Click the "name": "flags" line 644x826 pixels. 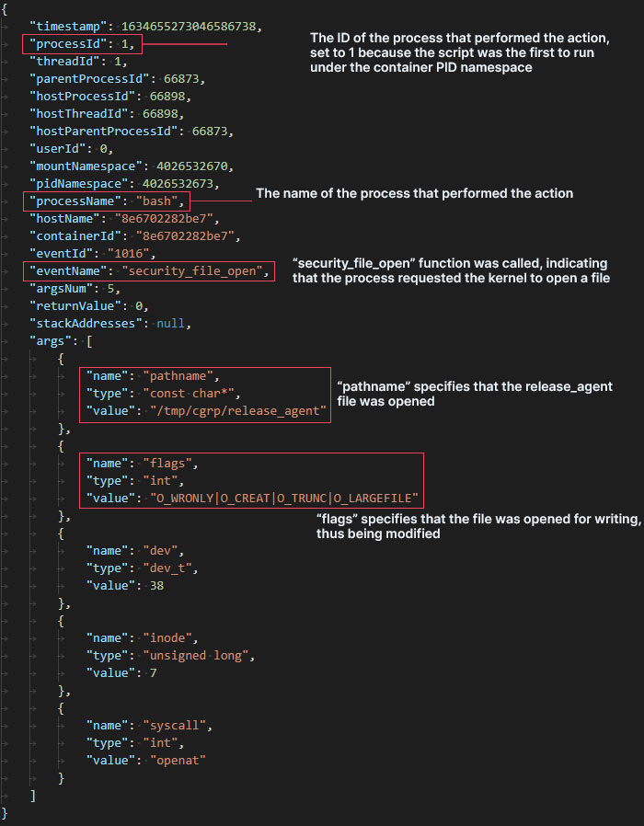coord(142,463)
